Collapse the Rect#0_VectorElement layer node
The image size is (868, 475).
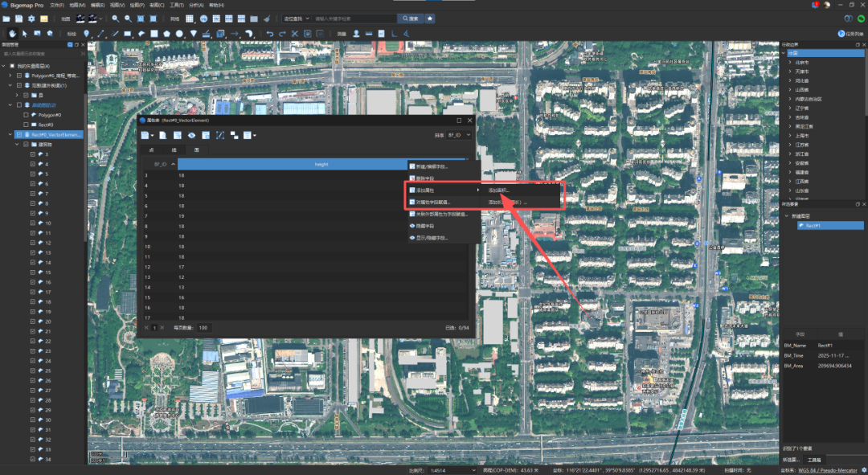tap(10, 134)
